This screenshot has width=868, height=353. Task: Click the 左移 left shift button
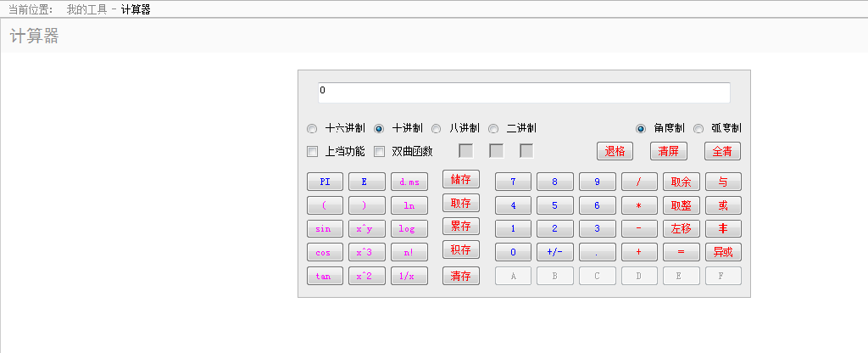click(681, 229)
